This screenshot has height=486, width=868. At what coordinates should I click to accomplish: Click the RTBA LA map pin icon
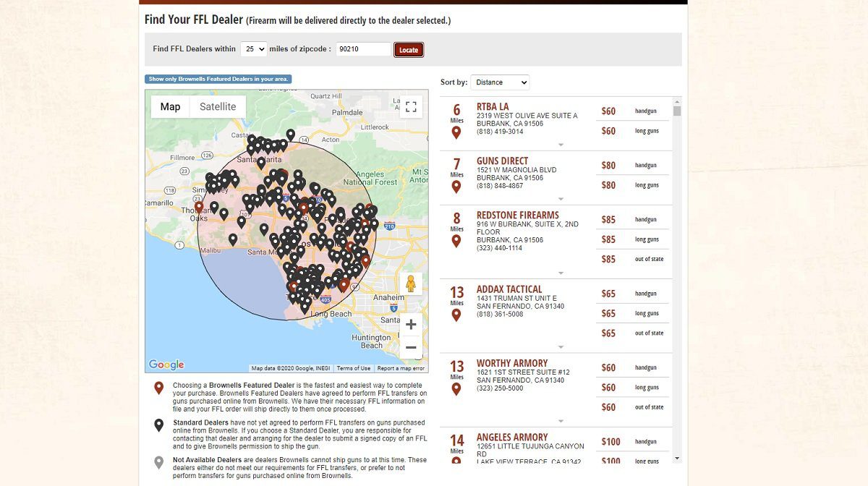(456, 132)
